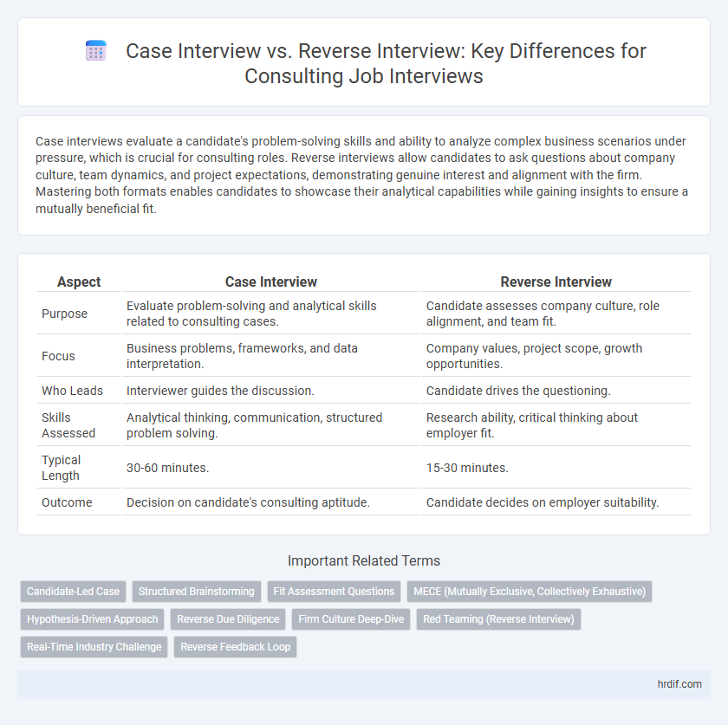728x725 pixels.
Task: Click 'Decision on candidate's consulting aptitude.' cell
Action: point(271,502)
